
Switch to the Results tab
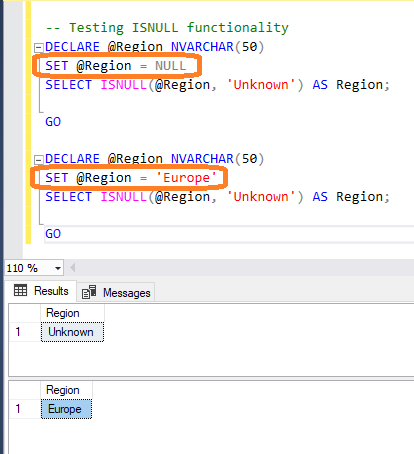coord(41,291)
